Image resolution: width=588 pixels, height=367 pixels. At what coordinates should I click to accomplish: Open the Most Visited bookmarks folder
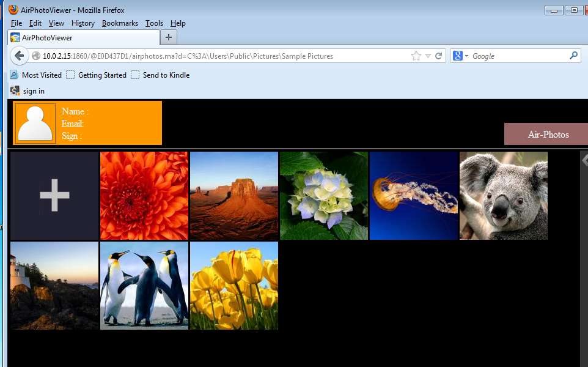click(x=35, y=75)
